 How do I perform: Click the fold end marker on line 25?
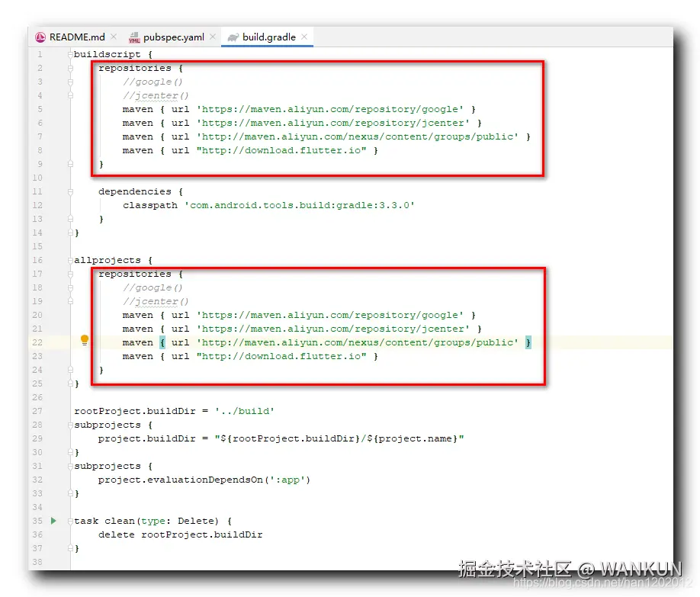pos(71,384)
